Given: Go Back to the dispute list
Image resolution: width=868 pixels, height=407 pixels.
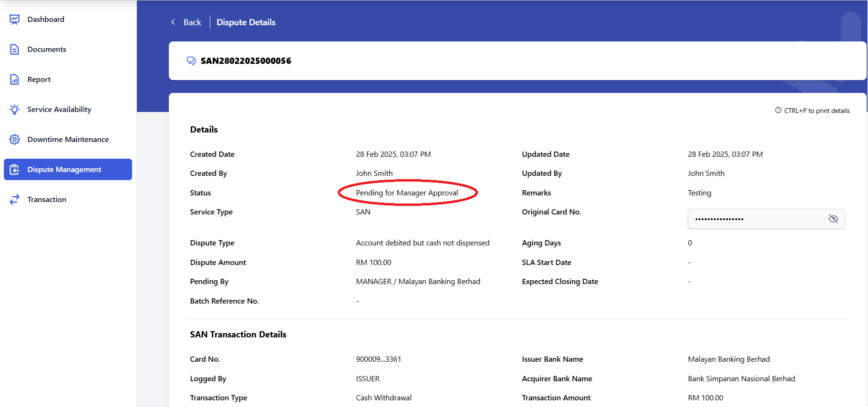Looking at the screenshot, I should tap(192, 22).
